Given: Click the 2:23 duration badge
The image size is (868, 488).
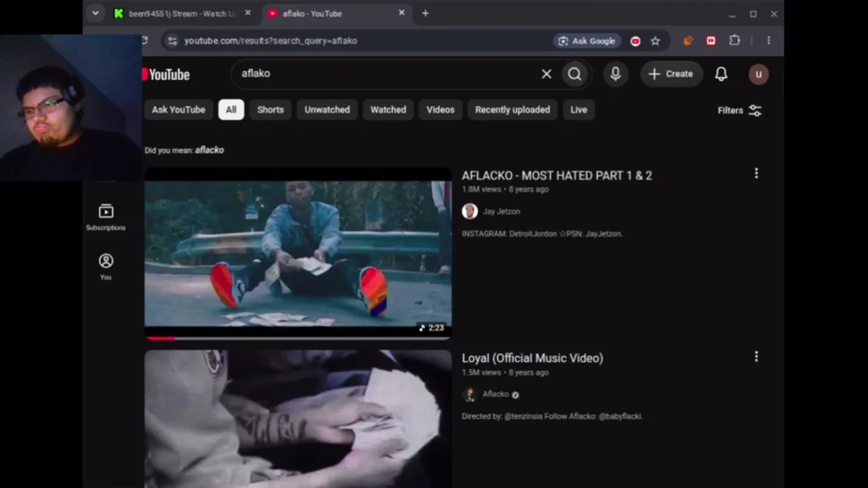Looking at the screenshot, I should (432, 328).
